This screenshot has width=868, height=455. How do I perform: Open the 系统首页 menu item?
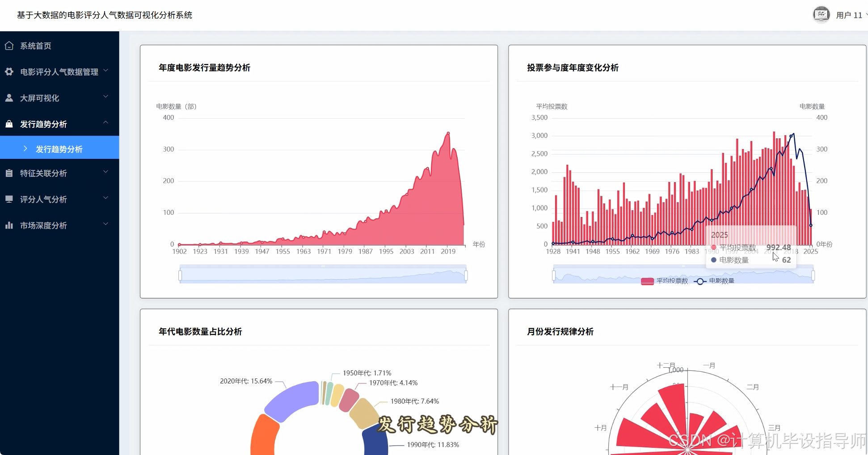pyautogui.click(x=59, y=46)
